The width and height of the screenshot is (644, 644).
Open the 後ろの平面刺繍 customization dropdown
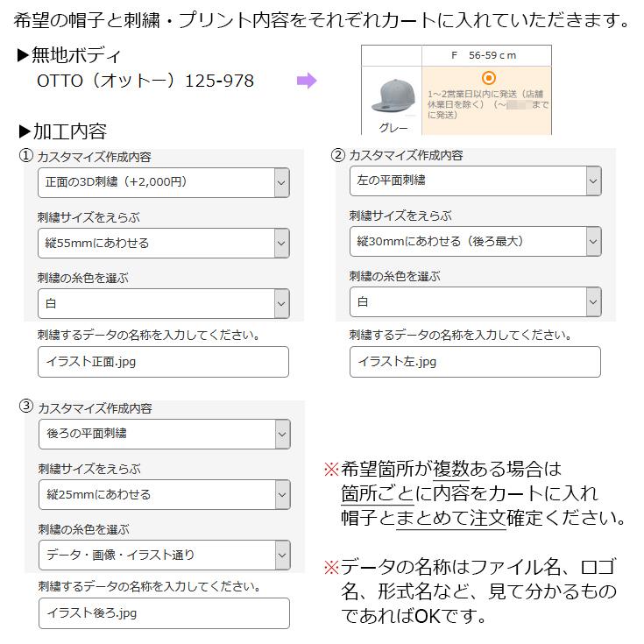point(163,434)
